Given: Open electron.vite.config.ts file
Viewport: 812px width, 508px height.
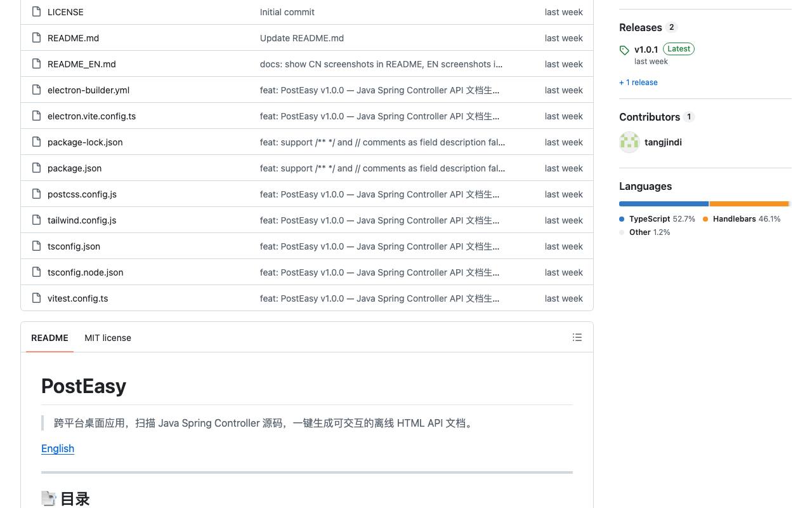Looking at the screenshot, I should 91,116.
